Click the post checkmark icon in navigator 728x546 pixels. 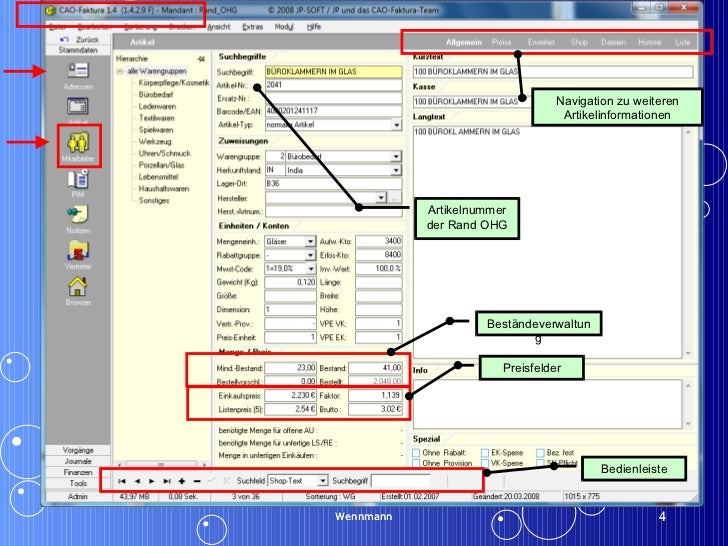[212, 481]
